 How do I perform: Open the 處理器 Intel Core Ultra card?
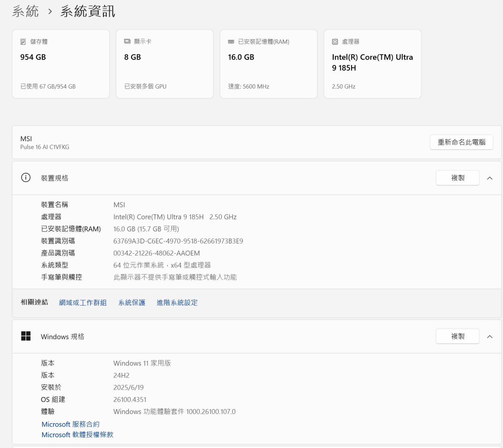[x=373, y=64]
